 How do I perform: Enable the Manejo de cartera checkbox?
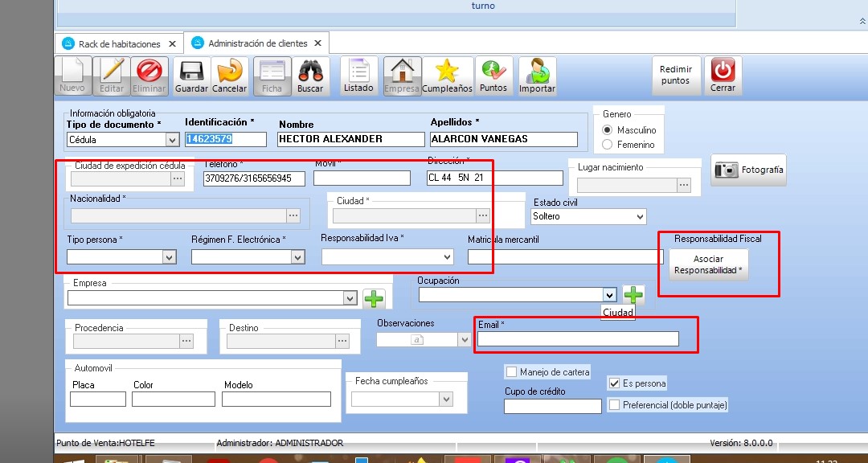click(511, 372)
